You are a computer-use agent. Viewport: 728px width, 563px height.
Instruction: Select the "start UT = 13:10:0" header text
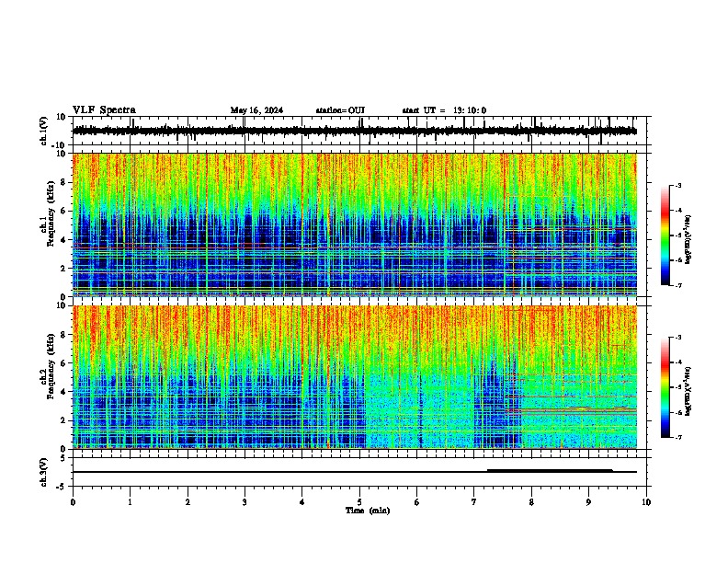point(444,110)
